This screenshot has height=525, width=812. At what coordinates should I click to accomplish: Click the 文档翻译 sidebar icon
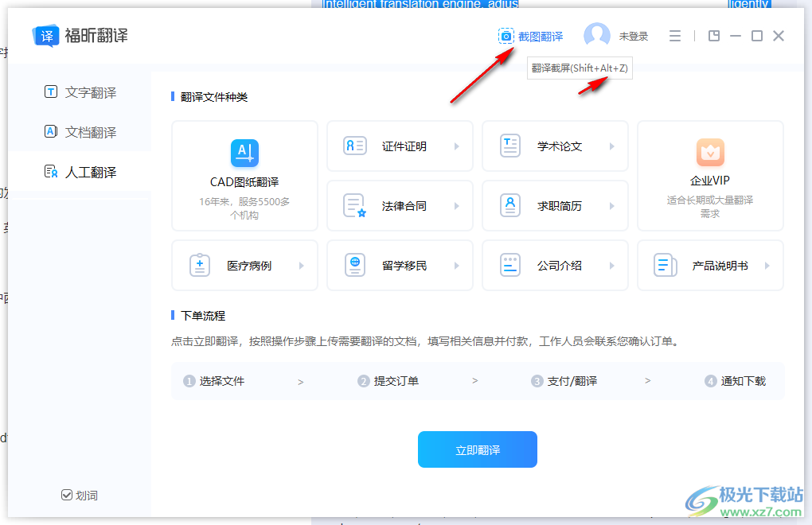click(x=51, y=131)
